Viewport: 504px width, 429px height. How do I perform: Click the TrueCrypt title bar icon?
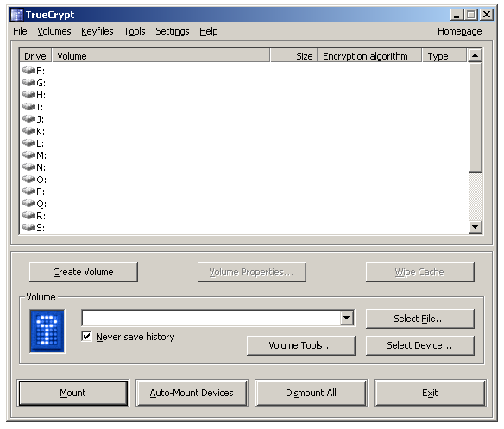point(17,15)
